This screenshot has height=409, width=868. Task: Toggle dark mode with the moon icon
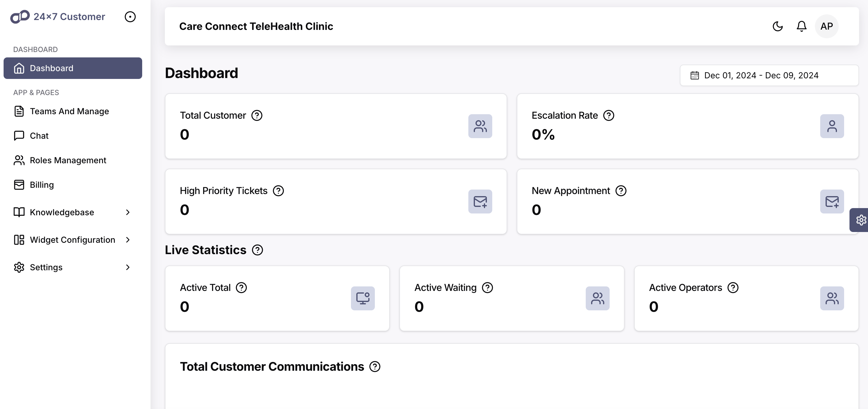[x=777, y=26]
